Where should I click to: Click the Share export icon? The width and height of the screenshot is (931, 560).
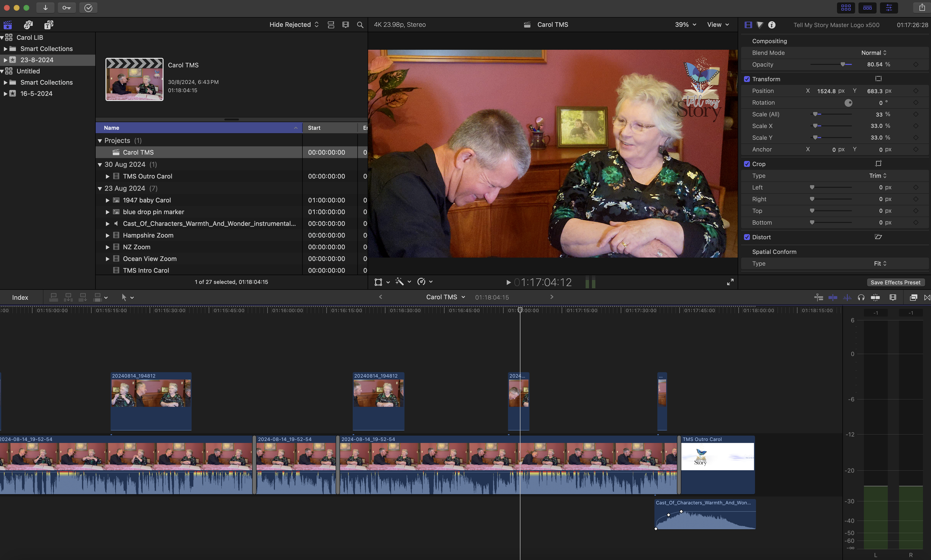point(922,7)
